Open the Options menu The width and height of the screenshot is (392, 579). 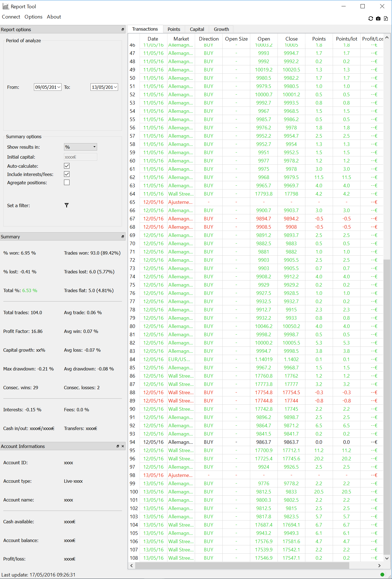click(33, 17)
